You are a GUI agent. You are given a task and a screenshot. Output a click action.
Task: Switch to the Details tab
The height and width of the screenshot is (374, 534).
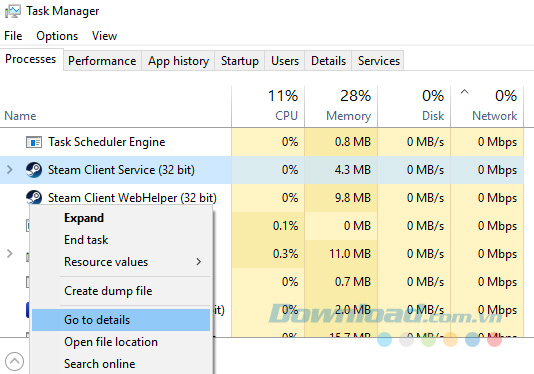click(328, 61)
